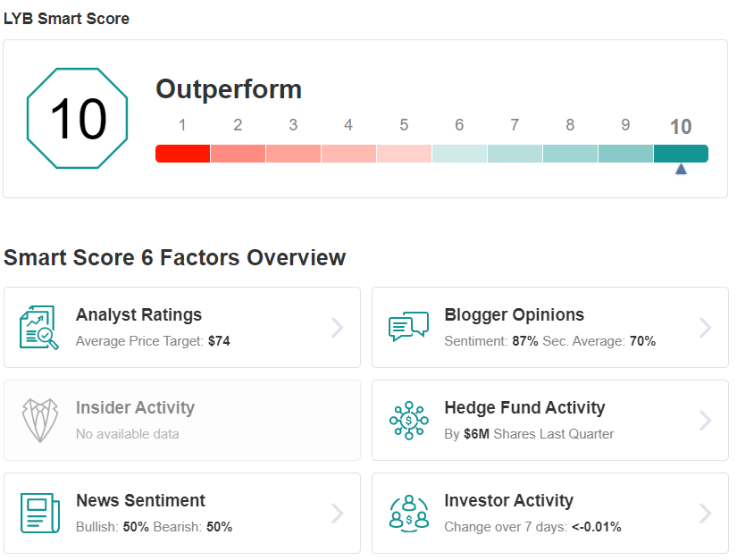The width and height of the screenshot is (737, 560).
Task: Open News Sentiment chevron arrow
Action: [337, 513]
